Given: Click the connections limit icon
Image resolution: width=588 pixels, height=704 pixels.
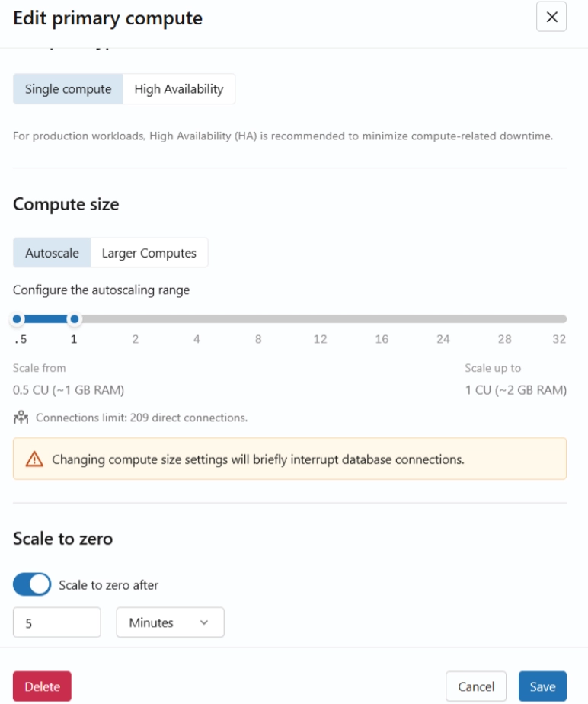Looking at the screenshot, I should pyautogui.click(x=20, y=414).
